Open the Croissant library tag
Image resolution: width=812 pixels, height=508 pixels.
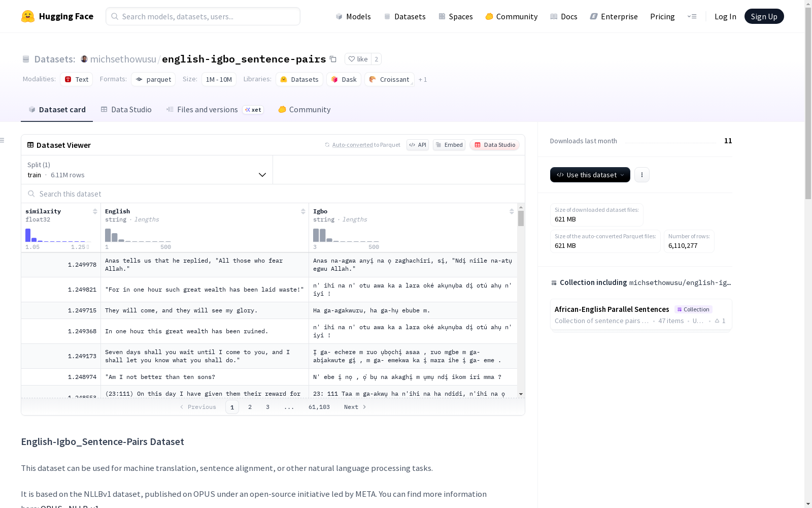[389, 79]
